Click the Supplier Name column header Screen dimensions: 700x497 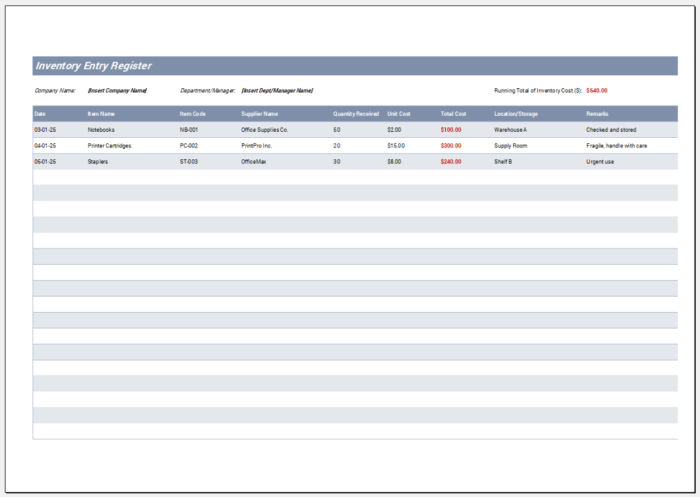click(260, 114)
